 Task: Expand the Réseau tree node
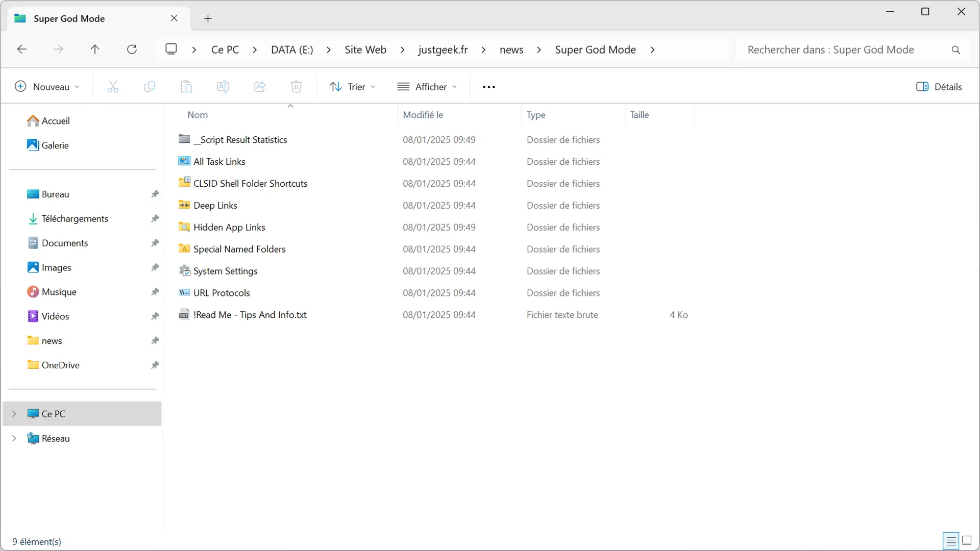click(x=14, y=438)
